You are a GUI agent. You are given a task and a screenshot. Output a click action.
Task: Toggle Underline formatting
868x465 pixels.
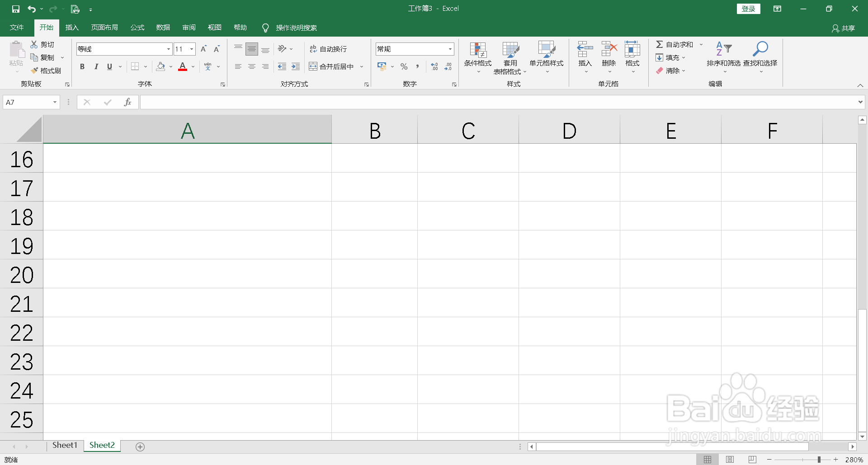[x=109, y=66]
